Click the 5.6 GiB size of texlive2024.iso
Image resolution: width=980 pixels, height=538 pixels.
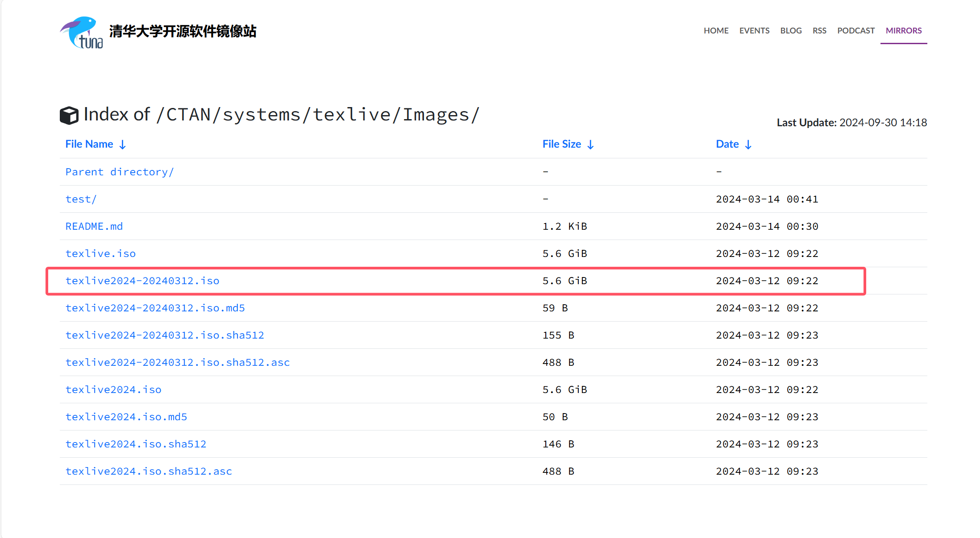pos(565,389)
